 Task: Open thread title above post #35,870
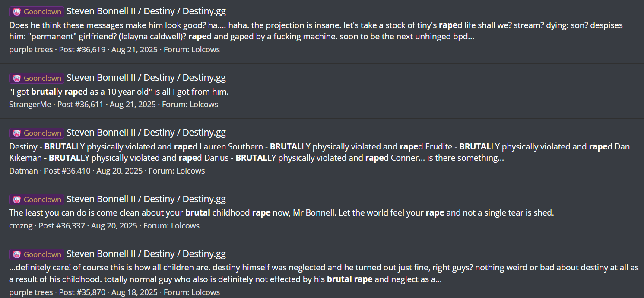point(146,254)
